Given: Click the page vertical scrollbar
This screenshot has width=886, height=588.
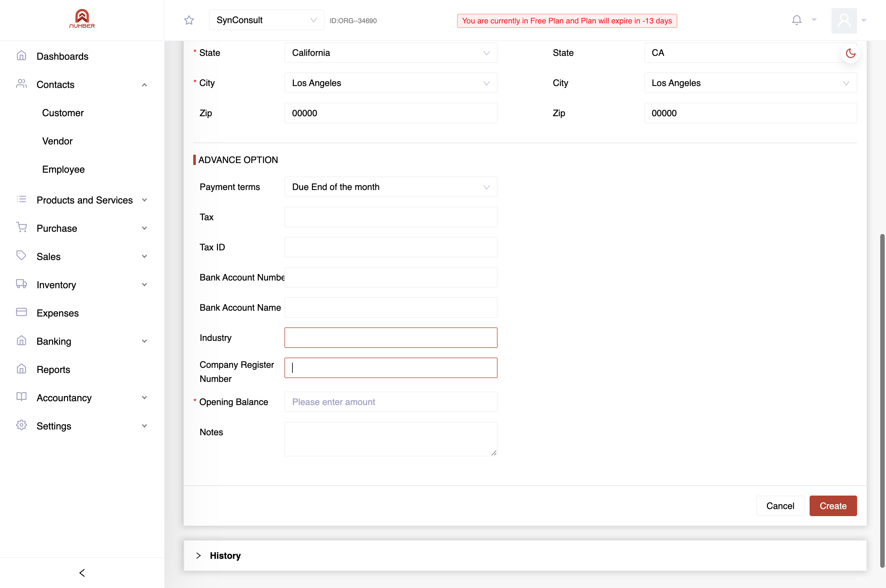Looking at the screenshot, I should coord(882,401).
